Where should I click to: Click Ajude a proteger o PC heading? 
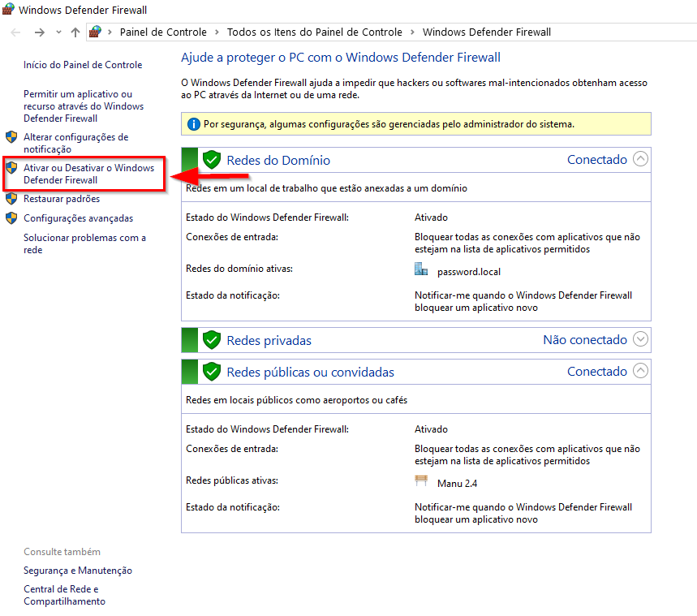(341, 58)
